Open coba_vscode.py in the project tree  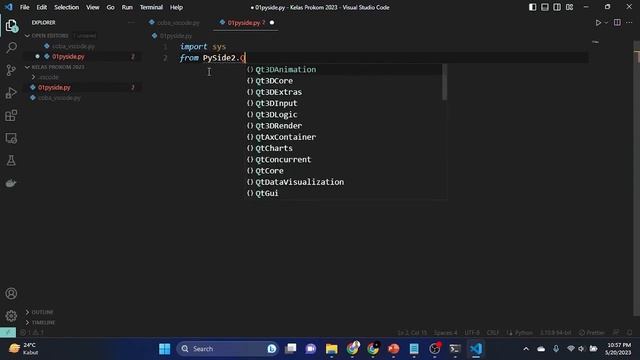59,98
